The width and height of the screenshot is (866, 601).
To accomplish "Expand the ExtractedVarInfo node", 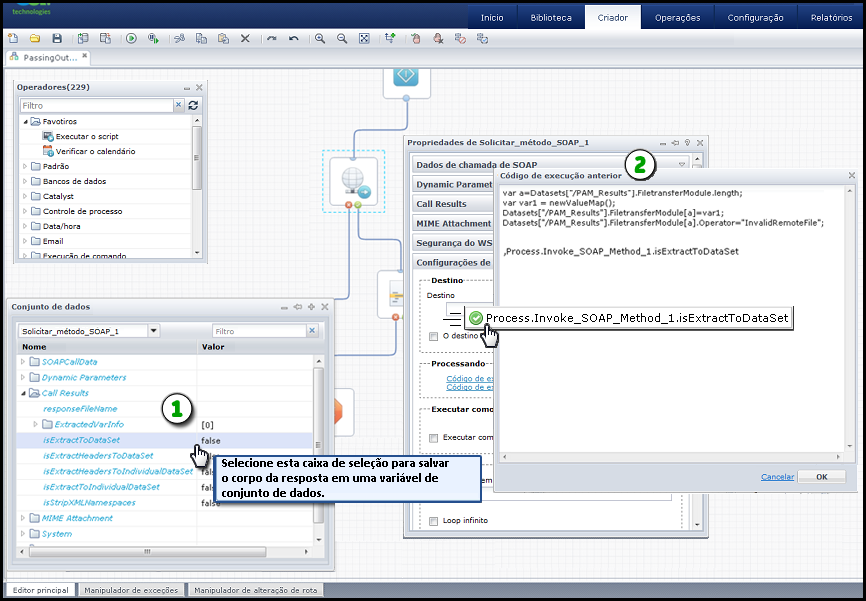I will click(x=35, y=424).
